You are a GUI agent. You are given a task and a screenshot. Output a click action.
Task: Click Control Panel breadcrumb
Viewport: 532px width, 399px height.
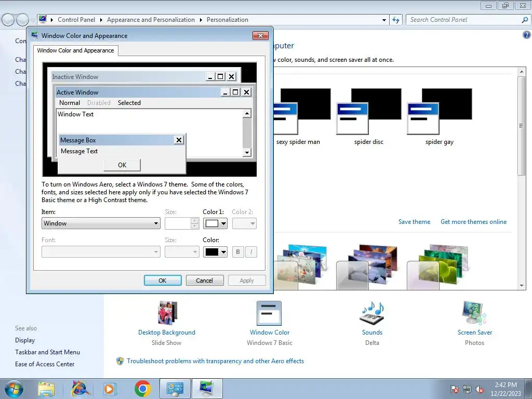pos(76,20)
